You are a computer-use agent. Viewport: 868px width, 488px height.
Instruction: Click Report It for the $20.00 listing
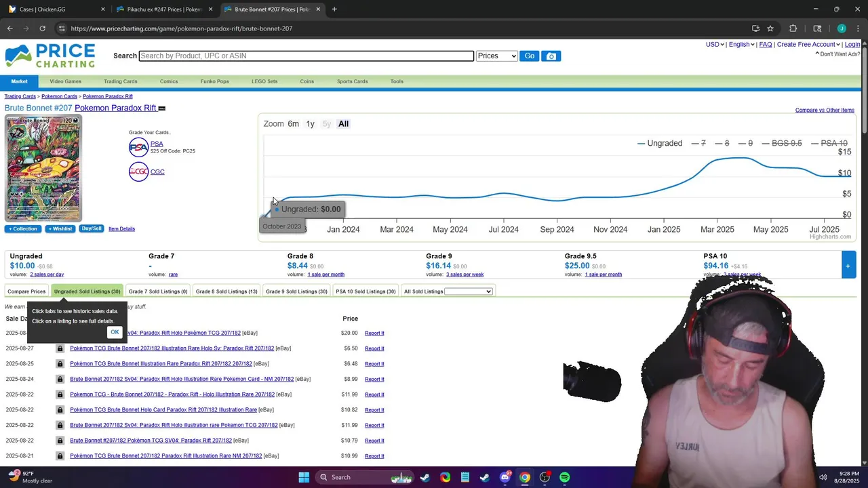374,333
